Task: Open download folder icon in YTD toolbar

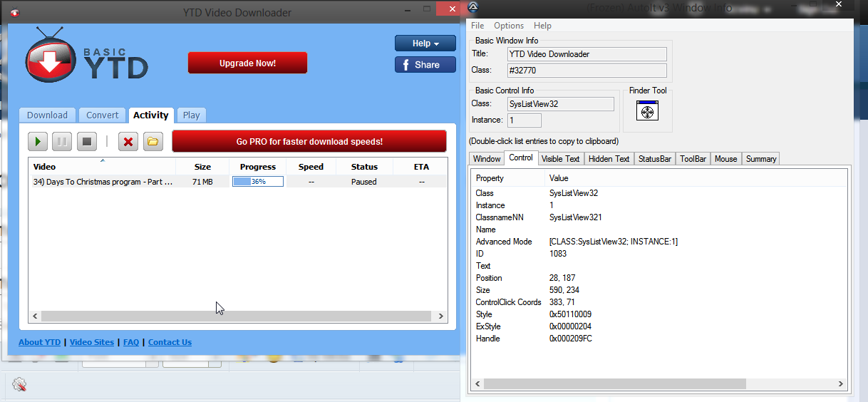Action: [x=153, y=141]
